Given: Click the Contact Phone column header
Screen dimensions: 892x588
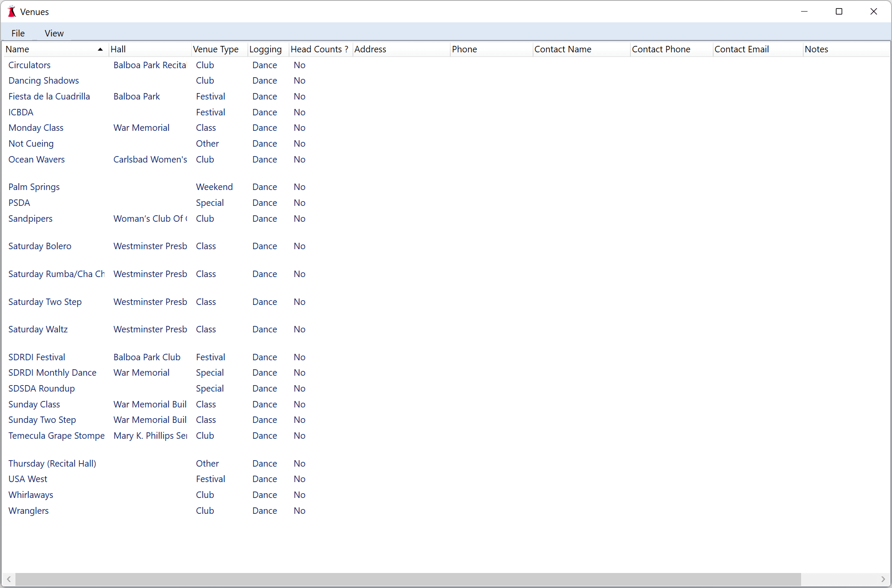Looking at the screenshot, I should [671, 49].
